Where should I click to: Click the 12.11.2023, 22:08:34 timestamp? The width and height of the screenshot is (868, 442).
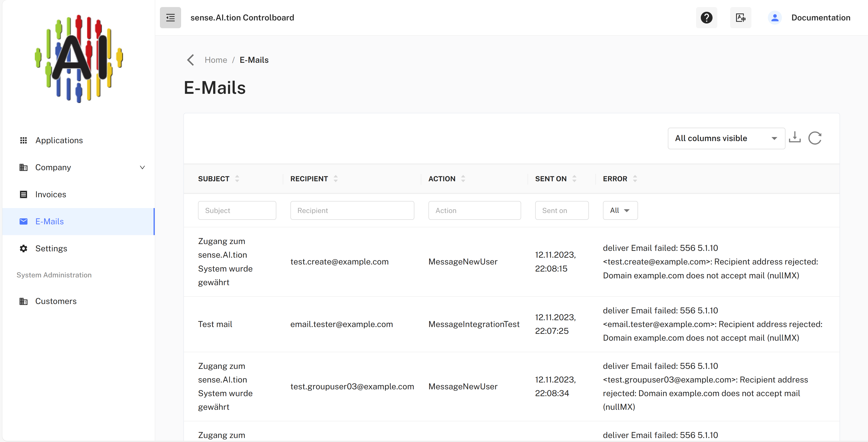pyautogui.click(x=555, y=387)
